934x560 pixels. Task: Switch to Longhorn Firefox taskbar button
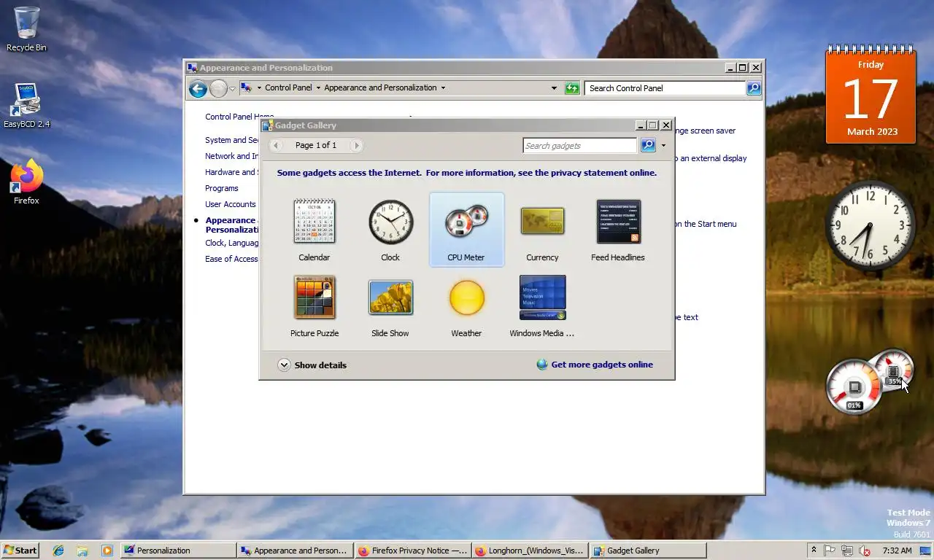pyautogui.click(x=530, y=551)
